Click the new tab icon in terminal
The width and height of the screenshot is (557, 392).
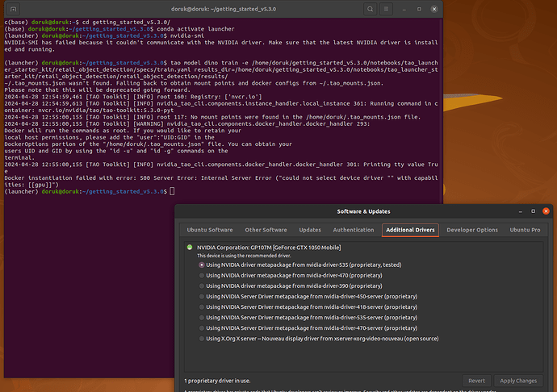pyautogui.click(x=13, y=9)
